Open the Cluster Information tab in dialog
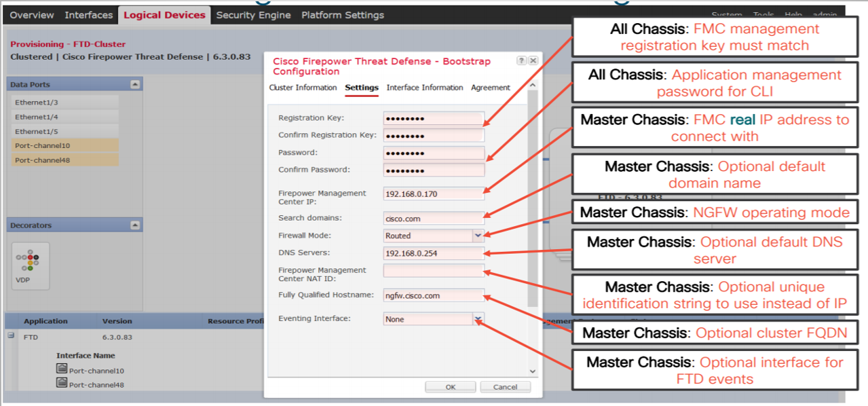This screenshot has height=406, width=868. [303, 88]
